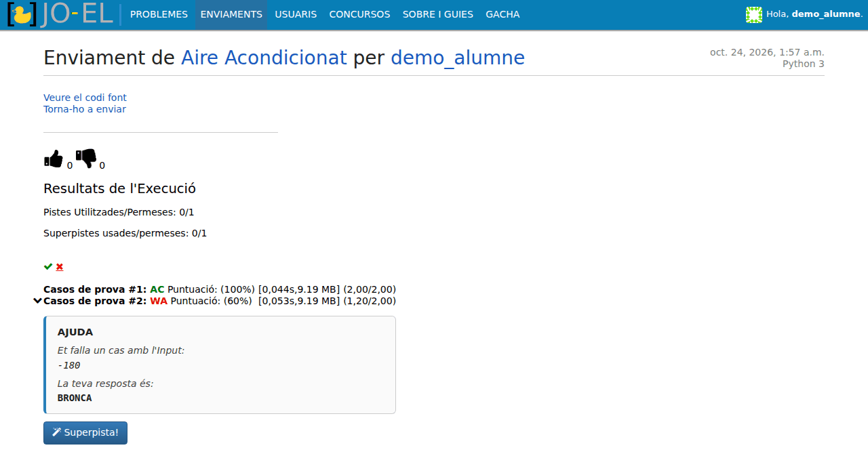Click the JO-EL duck logo
The width and height of the screenshot is (868, 454).
tap(60, 15)
